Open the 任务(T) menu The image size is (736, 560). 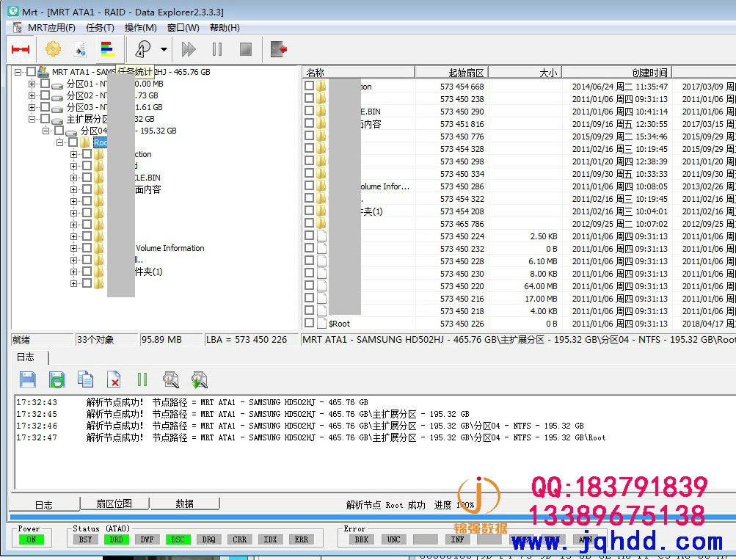coord(100,28)
